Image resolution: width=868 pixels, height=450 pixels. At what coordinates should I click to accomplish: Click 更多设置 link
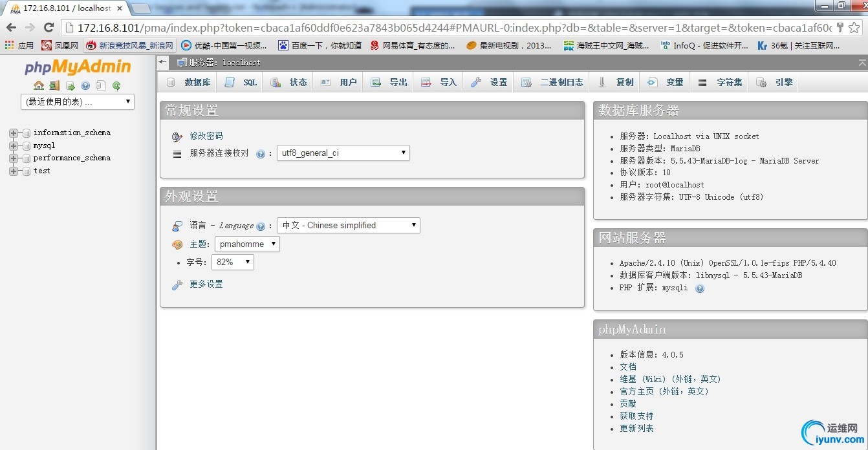[206, 284]
